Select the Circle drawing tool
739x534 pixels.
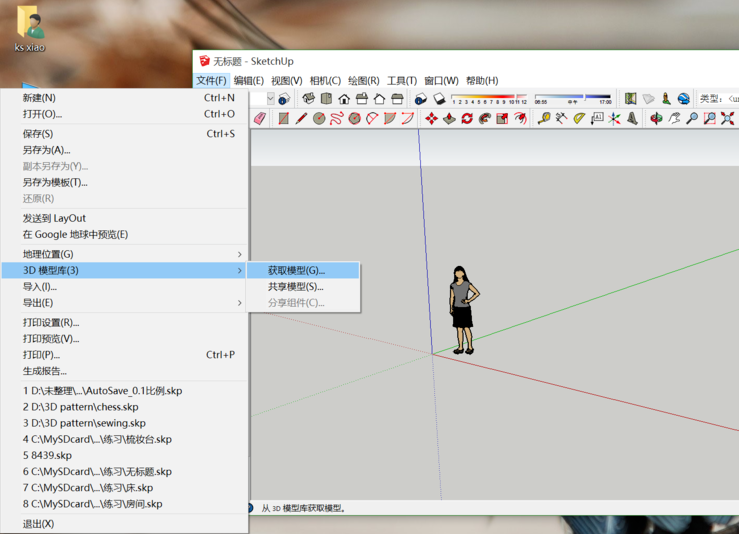coord(319,118)
